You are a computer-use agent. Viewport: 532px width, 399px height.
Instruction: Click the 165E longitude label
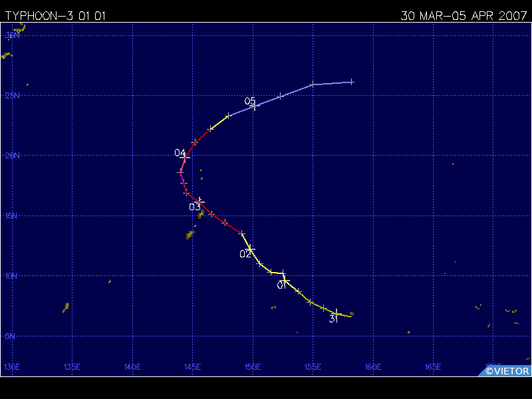tap(432, 366)
